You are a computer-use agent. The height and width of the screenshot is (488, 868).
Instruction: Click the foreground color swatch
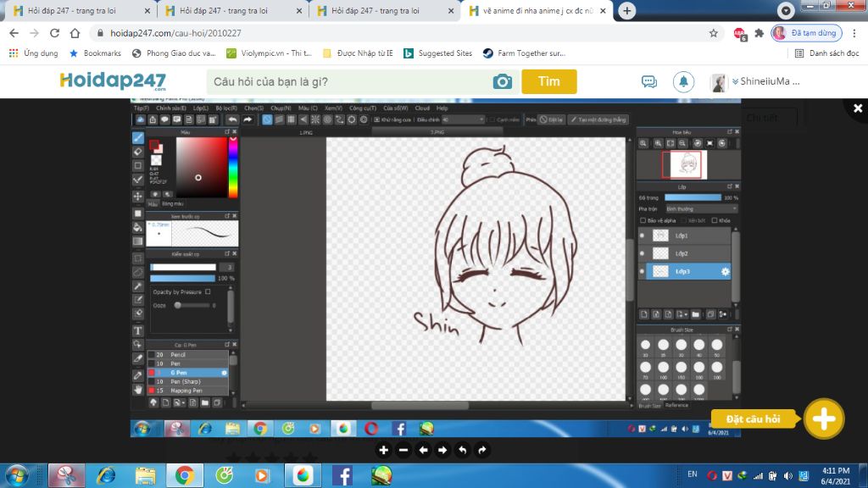click(154, 145)
